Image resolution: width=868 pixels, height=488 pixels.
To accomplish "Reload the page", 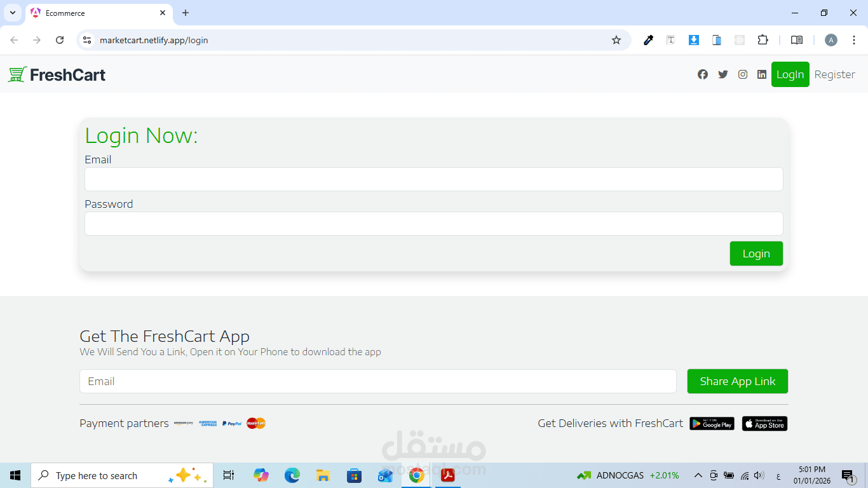I will 60,40.
